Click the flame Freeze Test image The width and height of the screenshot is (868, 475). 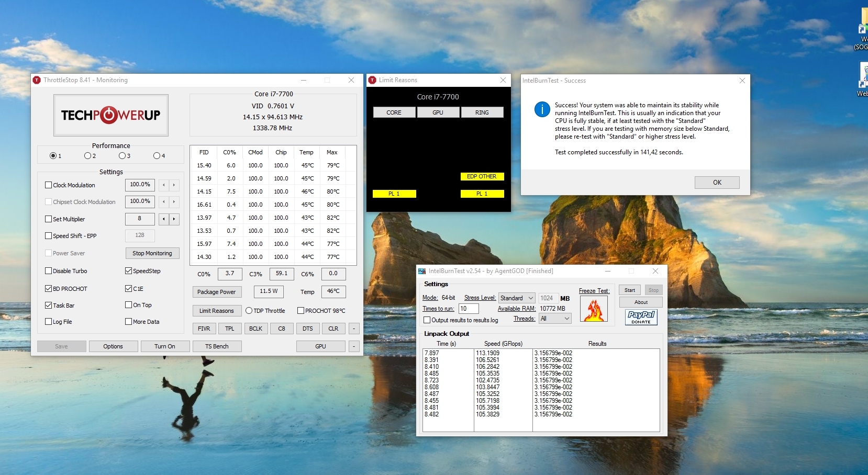tap(594, 309)
